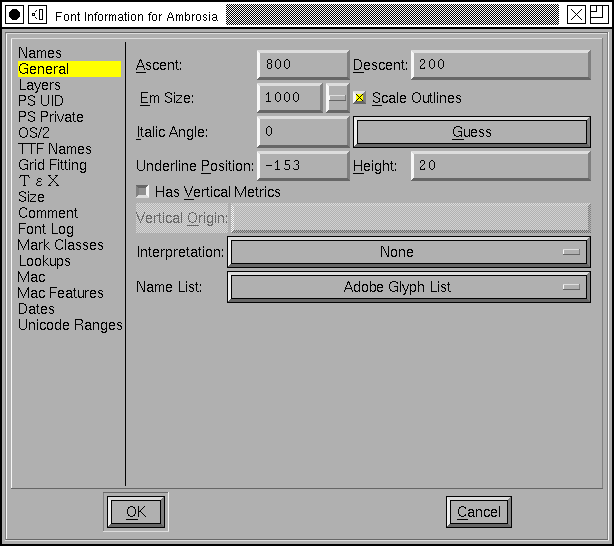Select the Names section
This screenshot has height=546, width=614.
click(40, 53)
